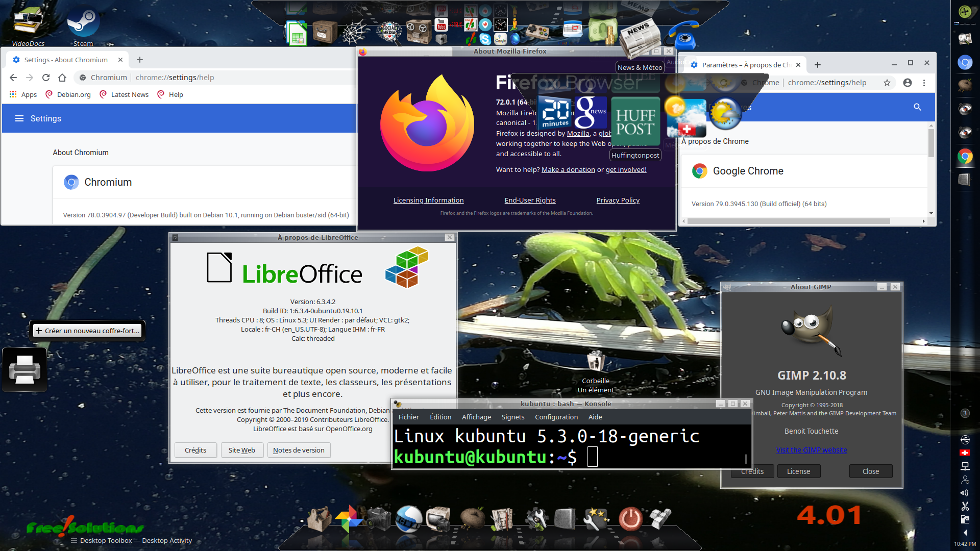This screenshot has width=980, height=551.
Task: Click the Google Chrome icon in right panel
Action: 965,156
